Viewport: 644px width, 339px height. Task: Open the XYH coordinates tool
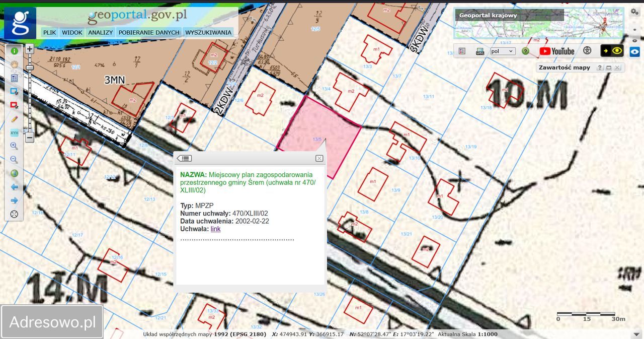pyautogui.click(x=14, y=132)
